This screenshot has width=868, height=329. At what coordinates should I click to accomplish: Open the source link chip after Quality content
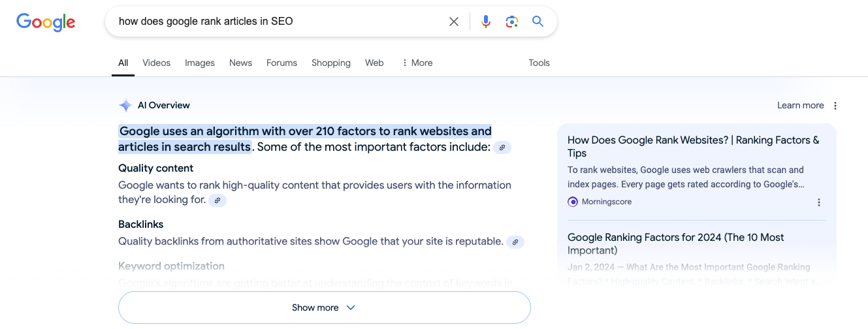tap(217, 200)
